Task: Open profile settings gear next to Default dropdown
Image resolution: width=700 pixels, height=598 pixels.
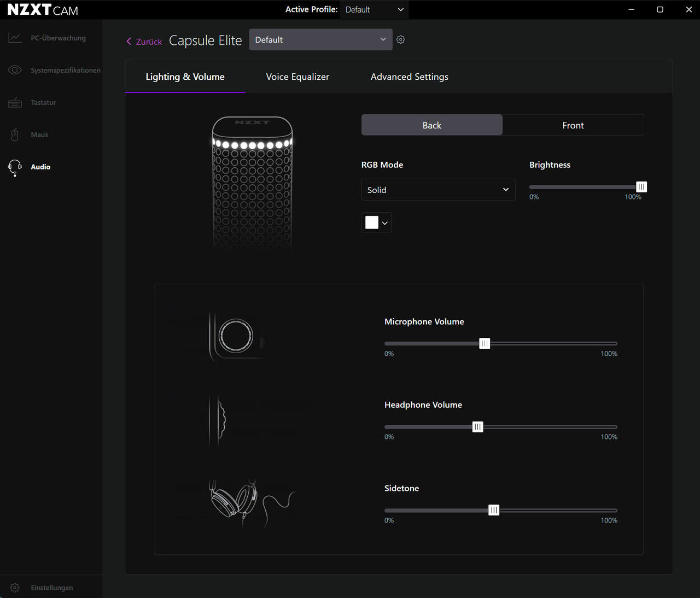Action: 401,39
